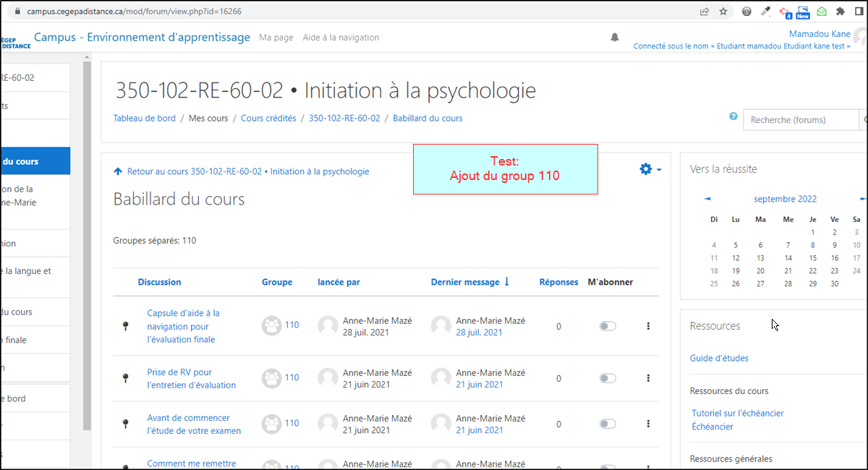Click Retour au cours 350-102-RE-60-02 link
The width and height of the screenshot is (868, 470).
[x=247, y=171]
